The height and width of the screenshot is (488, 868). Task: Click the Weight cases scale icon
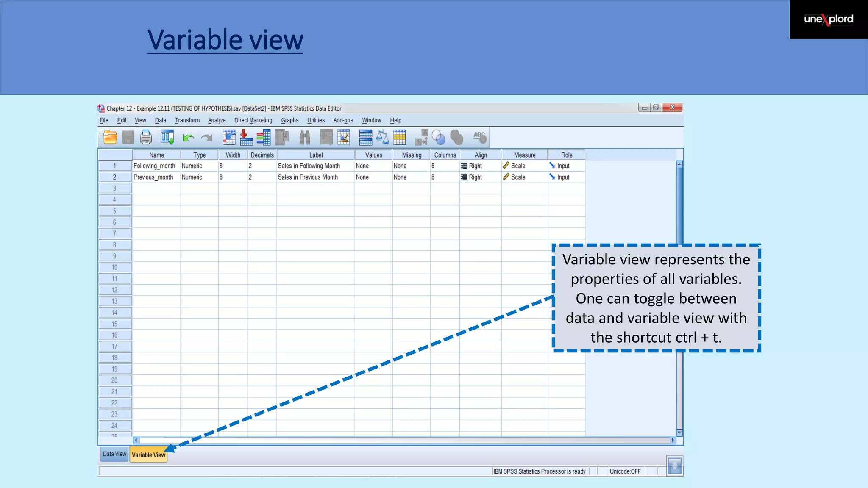(383, 137)
